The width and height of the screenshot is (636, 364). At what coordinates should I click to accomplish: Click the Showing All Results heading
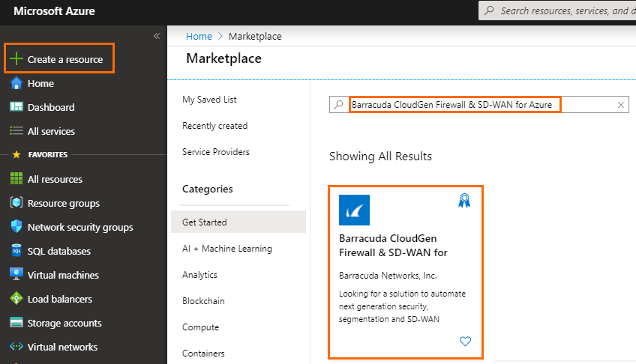click(x=380, y=157)
